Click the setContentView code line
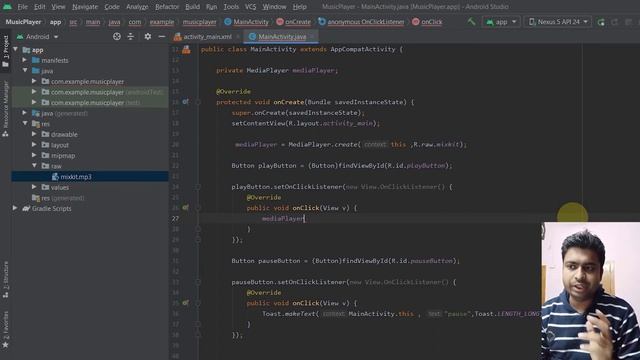 [306, 123]
